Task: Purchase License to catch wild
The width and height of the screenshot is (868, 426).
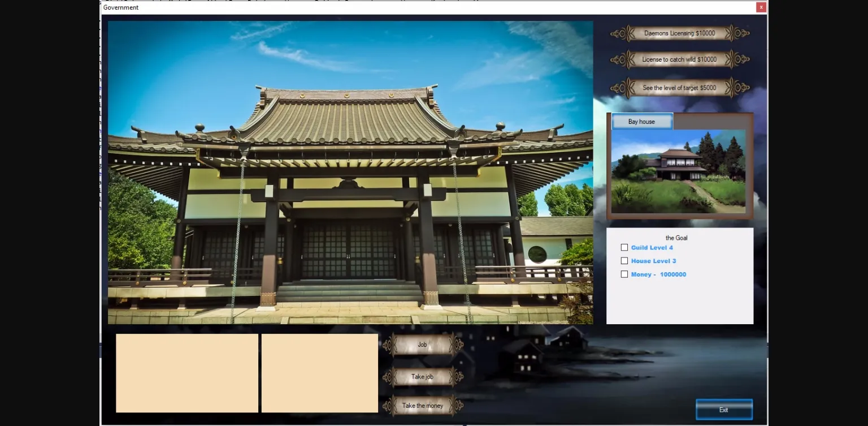Action: tap(679, 59)
